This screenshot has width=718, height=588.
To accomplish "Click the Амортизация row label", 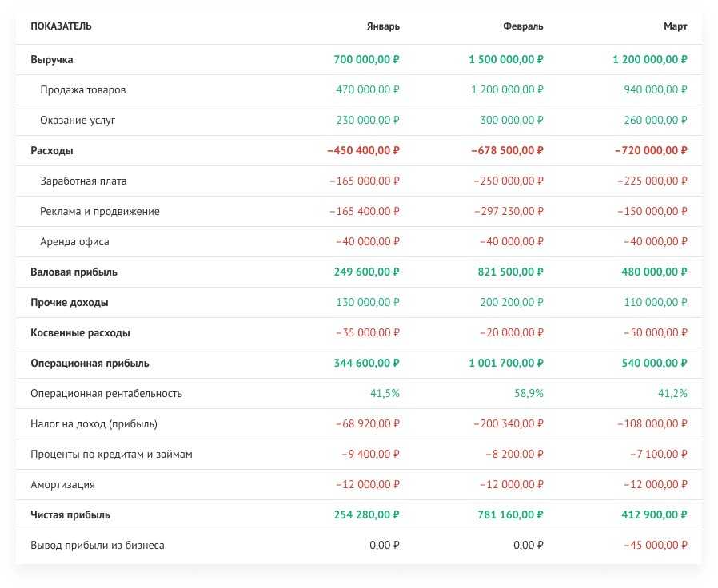I will click(x=62, y=485).
